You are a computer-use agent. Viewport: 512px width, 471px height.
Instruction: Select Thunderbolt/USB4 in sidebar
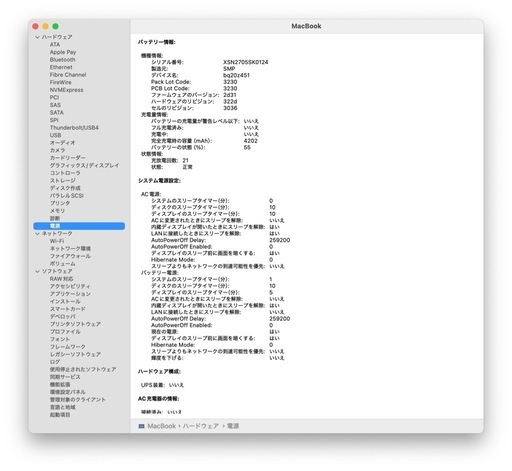click(x=74, y=128)
